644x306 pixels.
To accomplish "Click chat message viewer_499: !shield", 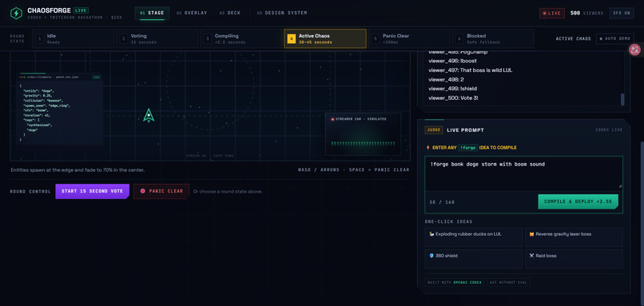I will [x=452, y=89].
